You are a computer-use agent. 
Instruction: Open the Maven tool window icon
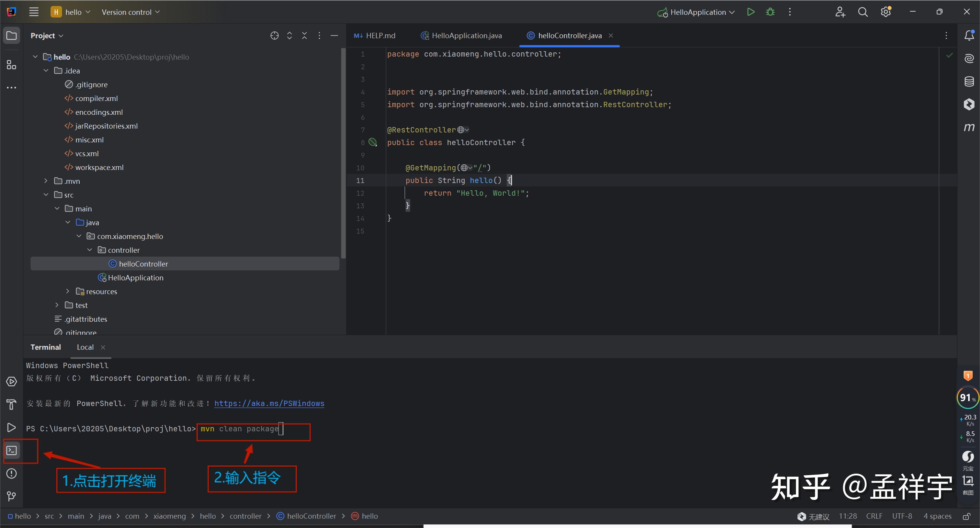click(969, 127)
